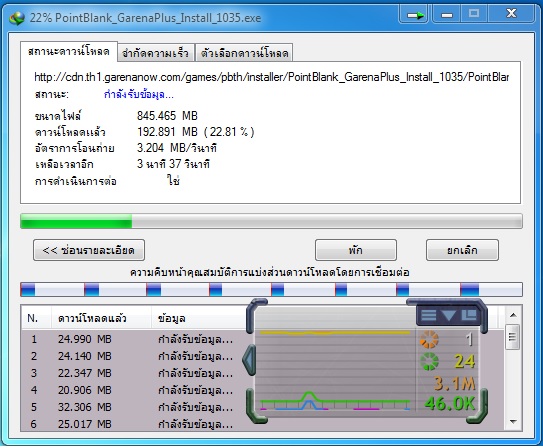
Task: Click the green download progress bar
Action: [x=271, y=221]
